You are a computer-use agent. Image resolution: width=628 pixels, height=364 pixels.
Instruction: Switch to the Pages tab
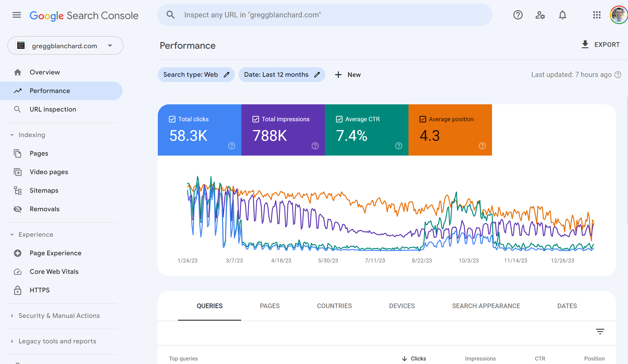(270, 306)
